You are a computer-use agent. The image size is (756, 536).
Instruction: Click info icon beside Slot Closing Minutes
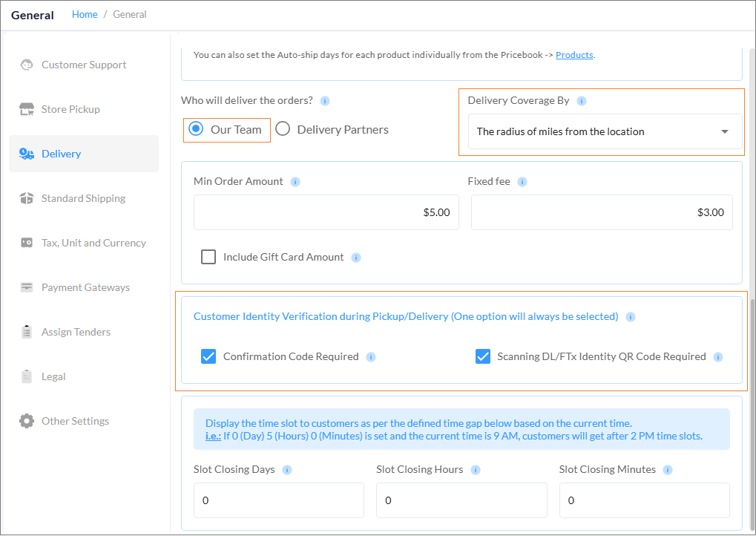click(668, 470)
